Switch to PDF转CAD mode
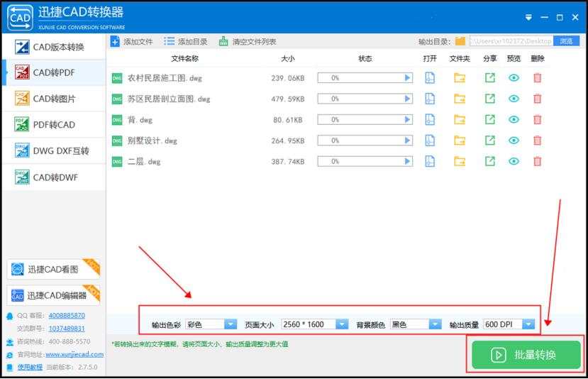Screen dimensions: 588x379 [54, 125]
